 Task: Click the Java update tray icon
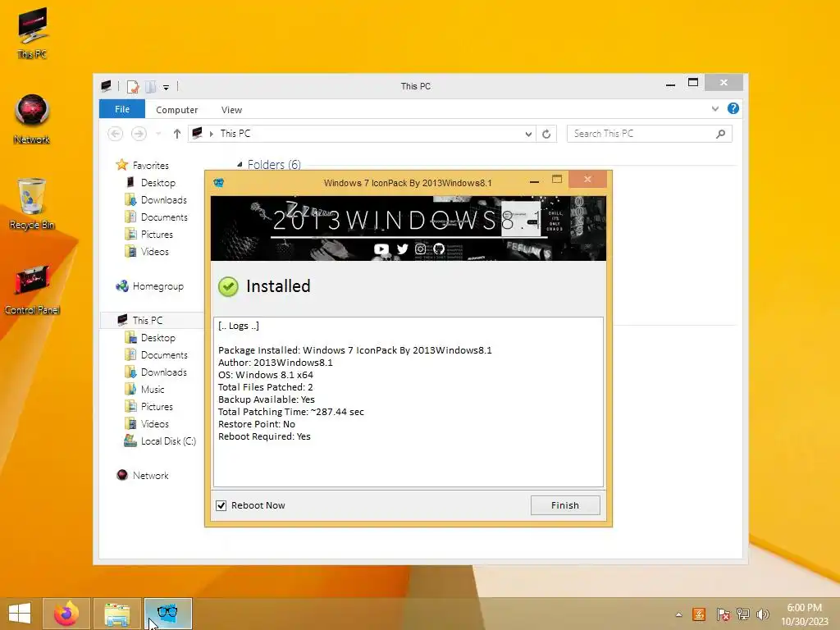[x=699, y=614]
